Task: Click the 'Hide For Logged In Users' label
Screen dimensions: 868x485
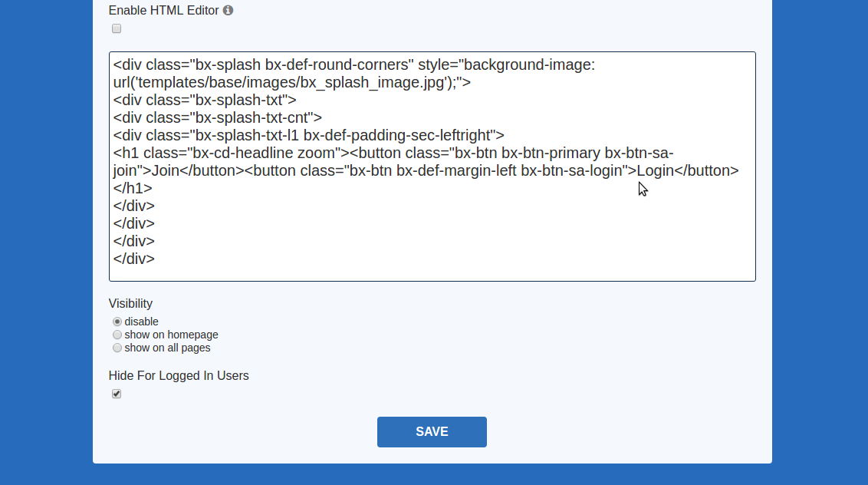Action: pos(179,376)
